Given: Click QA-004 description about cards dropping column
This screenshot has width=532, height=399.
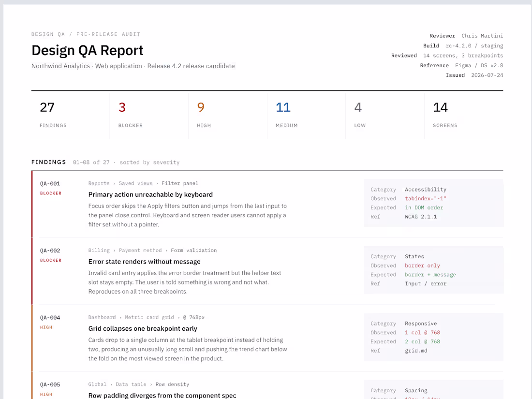Looking at the screenshot, I should point(188,349).
